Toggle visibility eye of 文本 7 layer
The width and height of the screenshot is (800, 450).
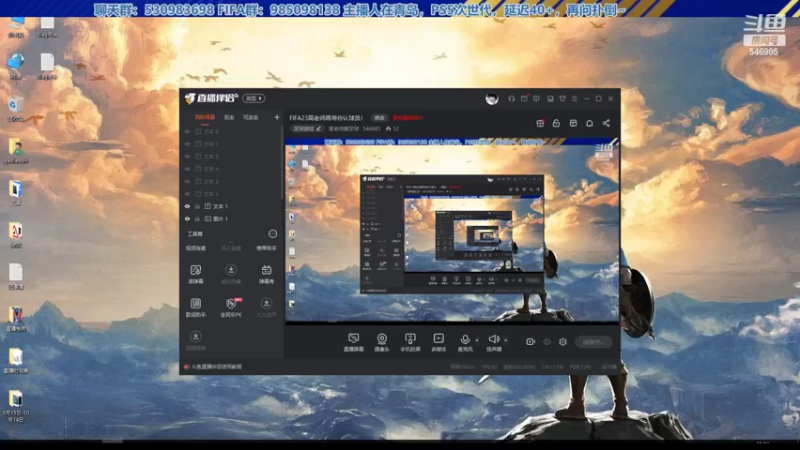tap(187, 144)
